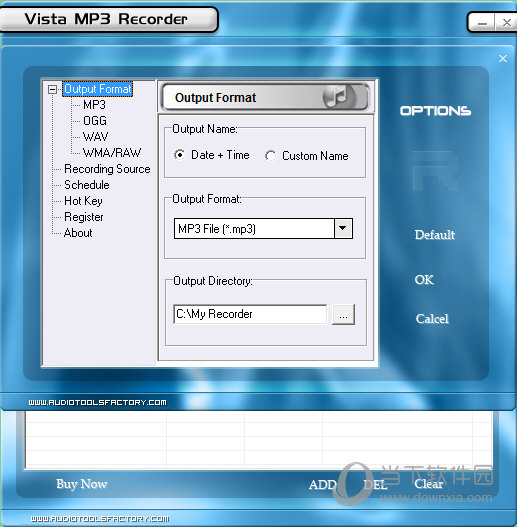517x527 pixels.
Task: Minimize the Vista MP3 Recorder window
Action: (482, 23)
